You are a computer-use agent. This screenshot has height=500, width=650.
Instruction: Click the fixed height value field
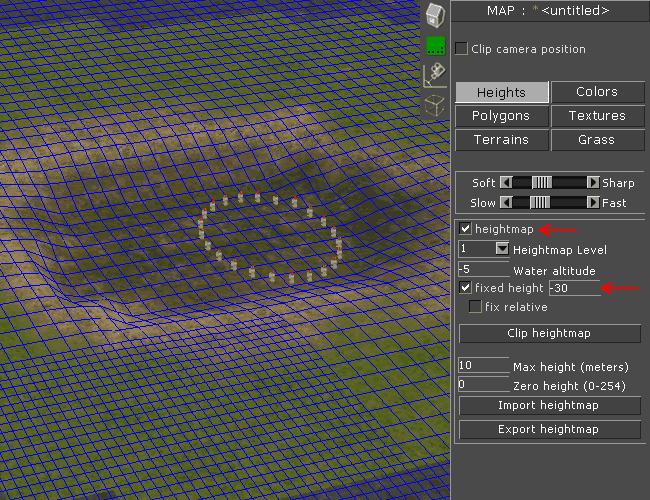point(575,288)
